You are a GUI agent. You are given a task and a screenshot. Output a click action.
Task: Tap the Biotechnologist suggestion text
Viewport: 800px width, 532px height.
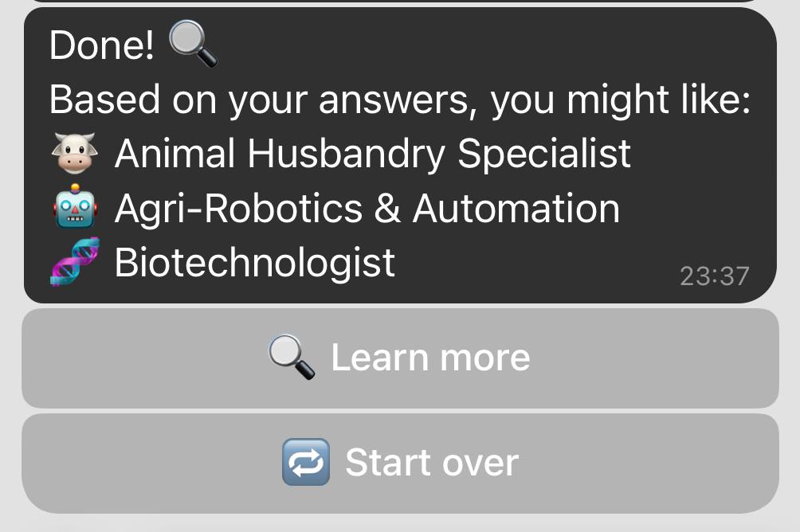255,262
